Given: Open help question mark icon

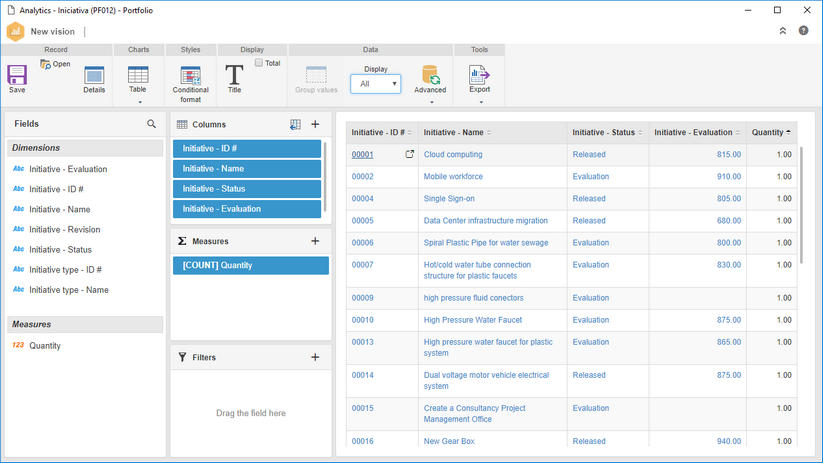Looking at the screenshot, I should (x=804, y=30).
